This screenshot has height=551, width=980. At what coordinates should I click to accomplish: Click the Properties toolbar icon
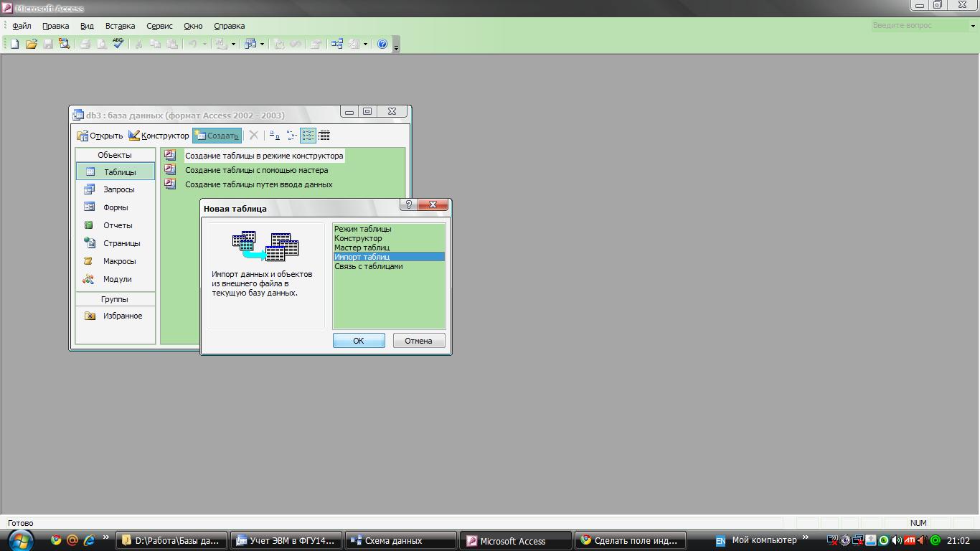point(316,44)
